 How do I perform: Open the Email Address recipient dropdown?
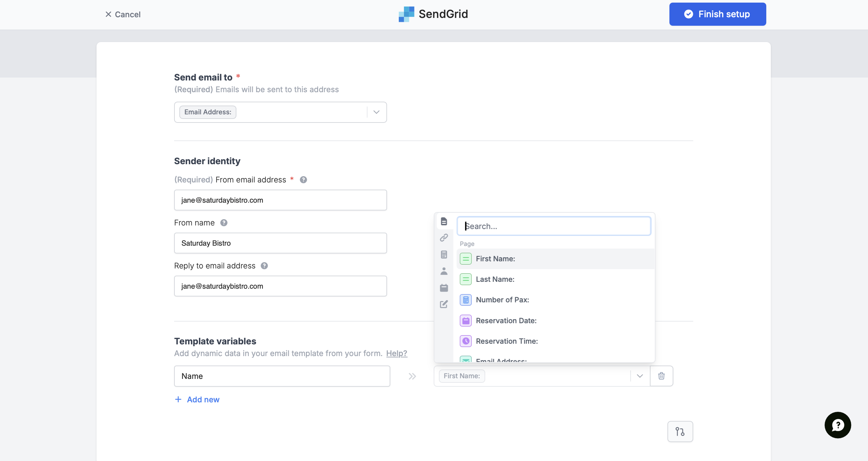point(376,112)
